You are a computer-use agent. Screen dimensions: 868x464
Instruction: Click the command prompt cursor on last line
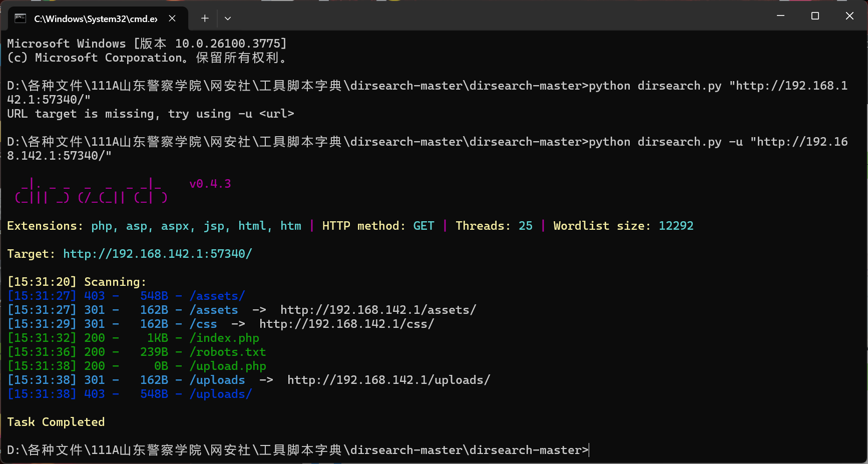(589, 450)
